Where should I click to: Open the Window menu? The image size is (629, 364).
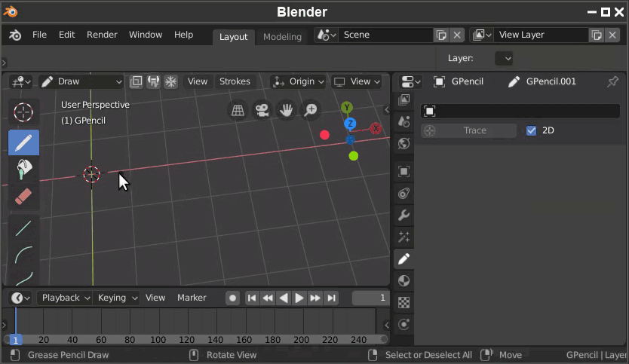[146, 35]
